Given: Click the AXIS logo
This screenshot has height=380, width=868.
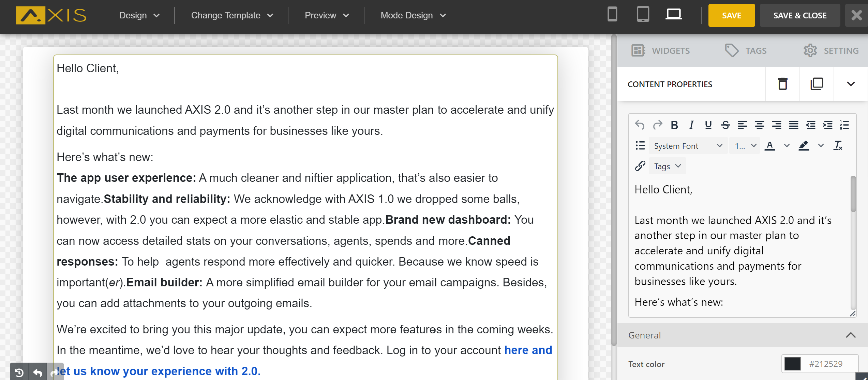Looking at the screenshot, I should (x=51, y=15).
